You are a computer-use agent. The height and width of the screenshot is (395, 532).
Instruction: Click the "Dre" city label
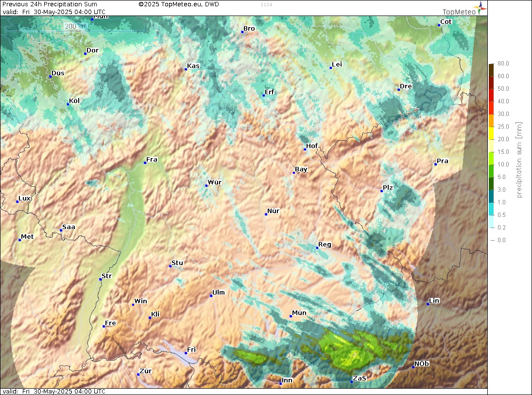(406, 86)
